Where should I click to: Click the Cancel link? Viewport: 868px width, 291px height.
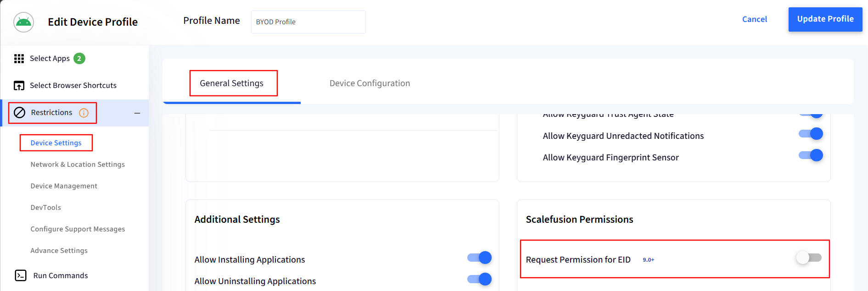755,19
